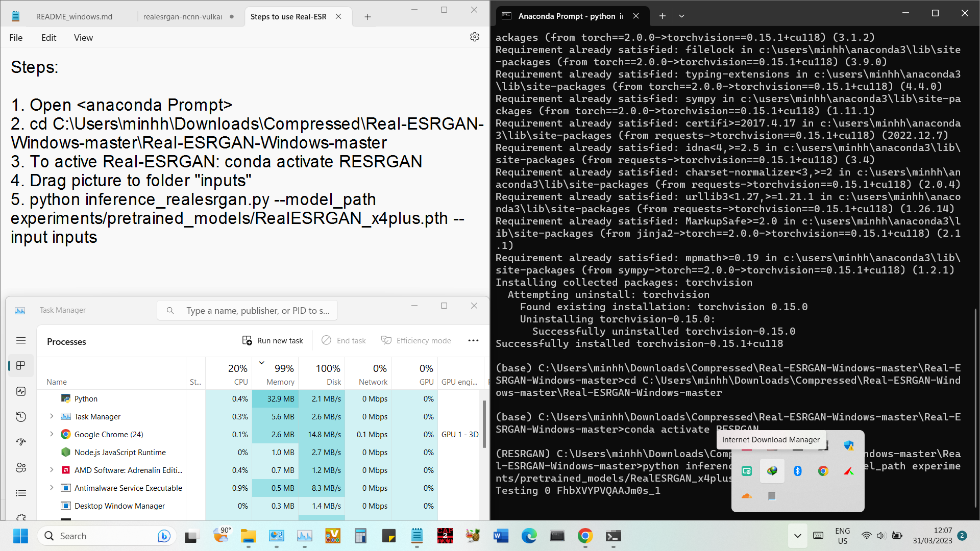This screenshot has width=980, height=551.
Task: Expand the Google Chrome (24) process group
Action: tap(51, 434)
